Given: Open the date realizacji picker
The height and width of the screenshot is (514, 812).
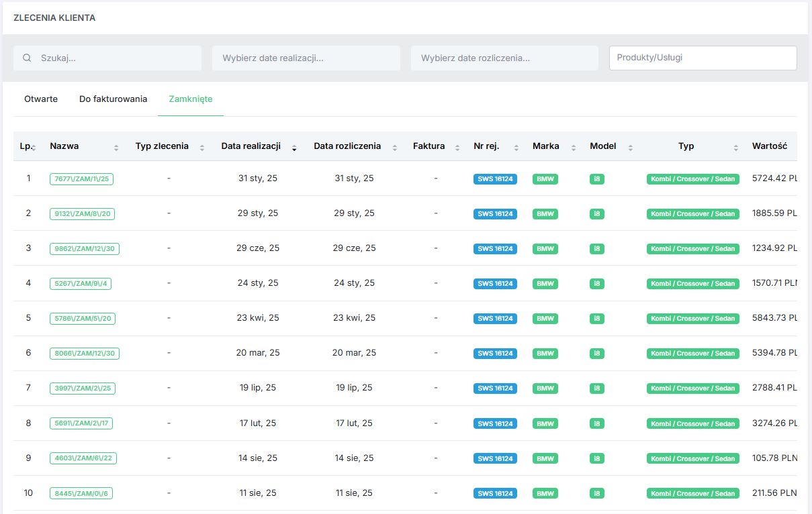Looking at the screenshot, I should [x=306, y=58].
